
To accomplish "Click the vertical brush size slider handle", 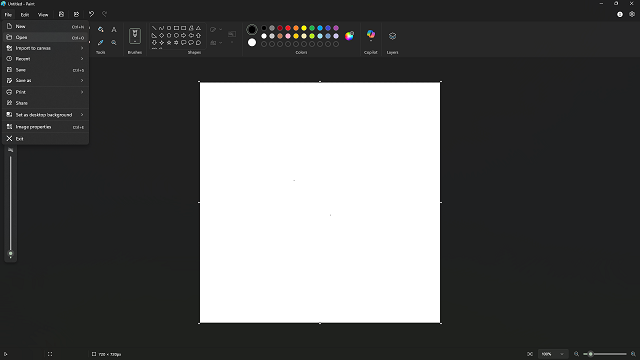I will click(11, 253).
